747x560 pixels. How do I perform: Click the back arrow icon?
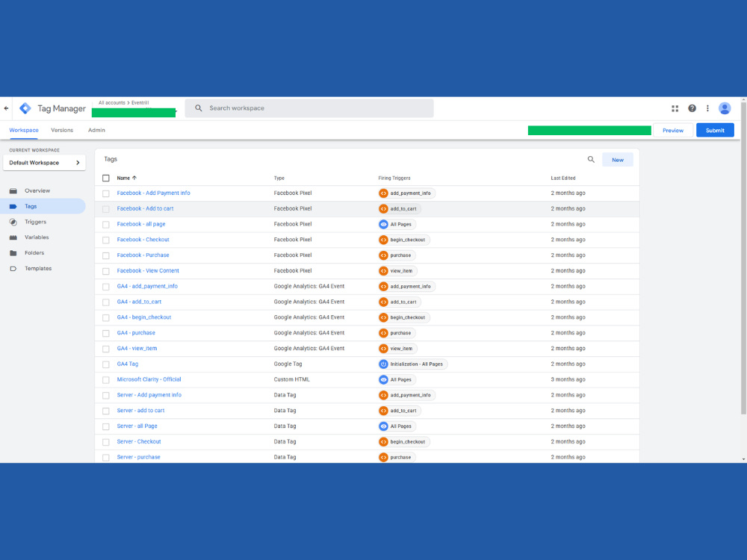[6, 108]
